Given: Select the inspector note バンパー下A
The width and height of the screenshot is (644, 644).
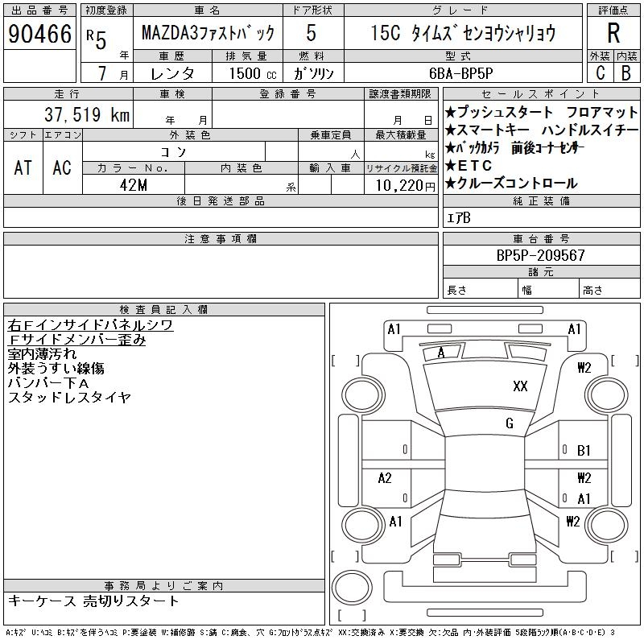Looking at the screenshot, I should [x=48, y=383].
